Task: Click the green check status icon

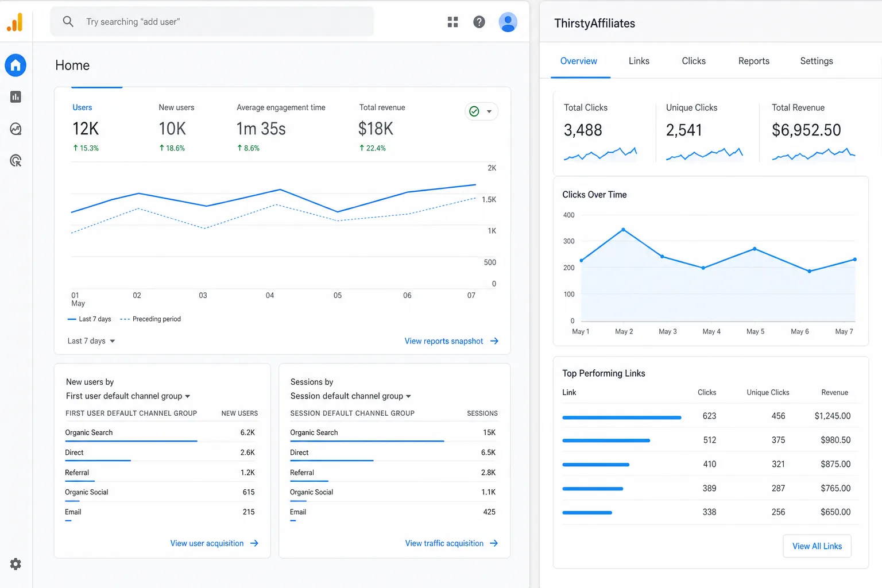Action: coord(474,111)
